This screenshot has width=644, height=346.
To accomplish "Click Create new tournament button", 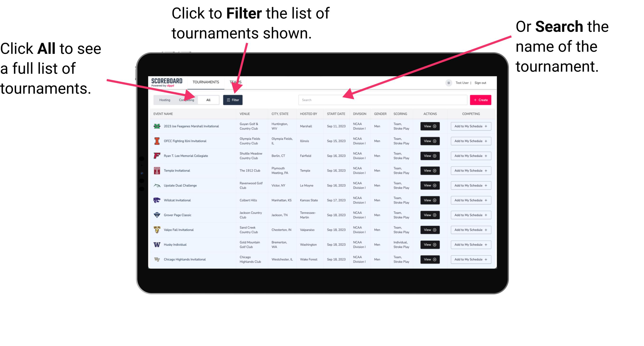I will (x=481, y=100).
